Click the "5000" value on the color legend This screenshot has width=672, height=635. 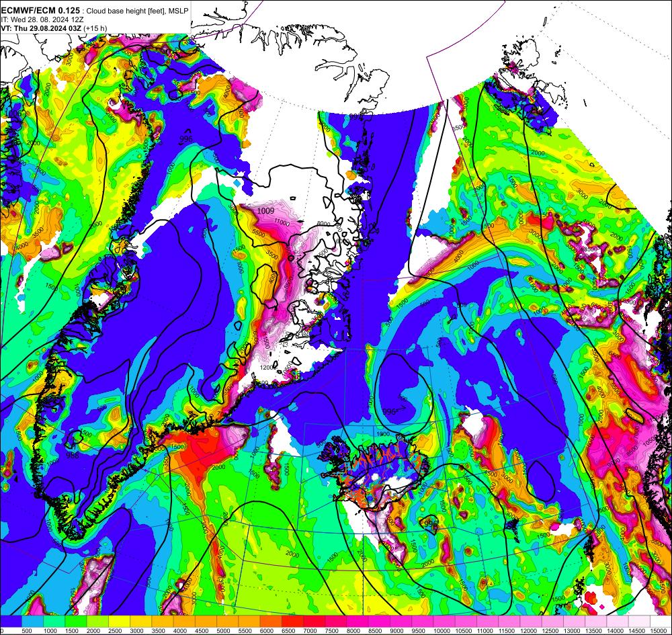pyautogui.click(x=223, y=631)
